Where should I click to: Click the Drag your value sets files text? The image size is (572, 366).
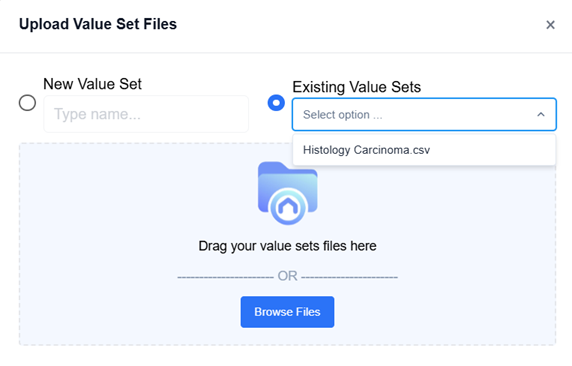[287, 246]
